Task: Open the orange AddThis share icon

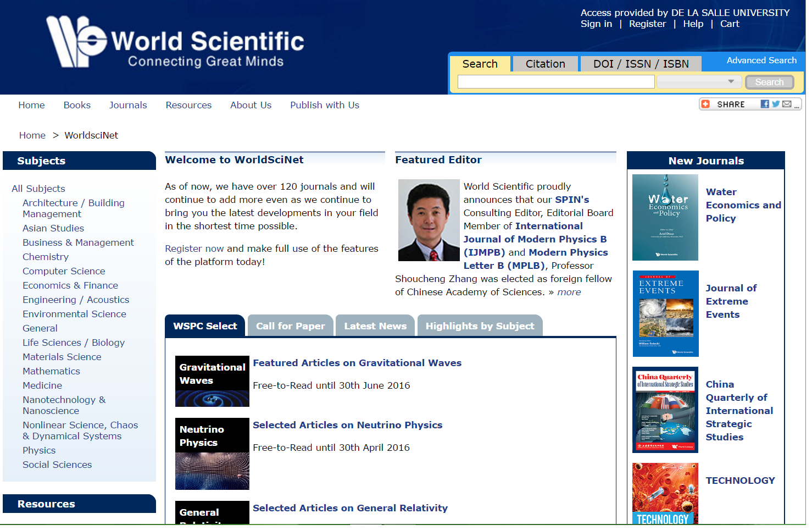Action: pyautogui.click(x=706, y=103)
